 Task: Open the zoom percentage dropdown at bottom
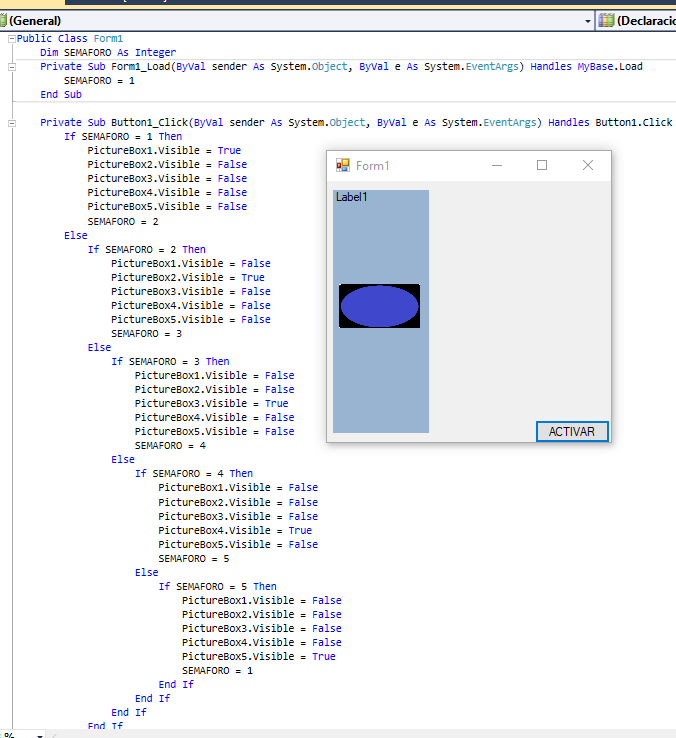point(40,735)
